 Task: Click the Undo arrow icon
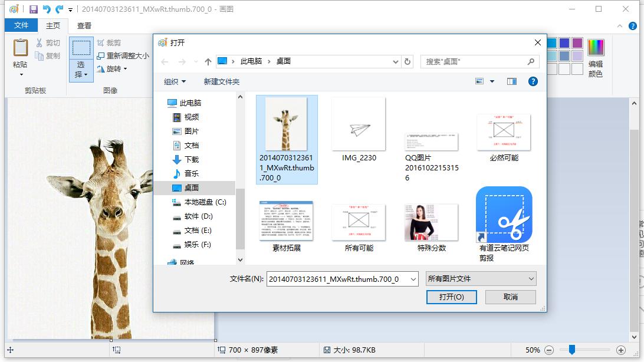click(x=47, y=9)
